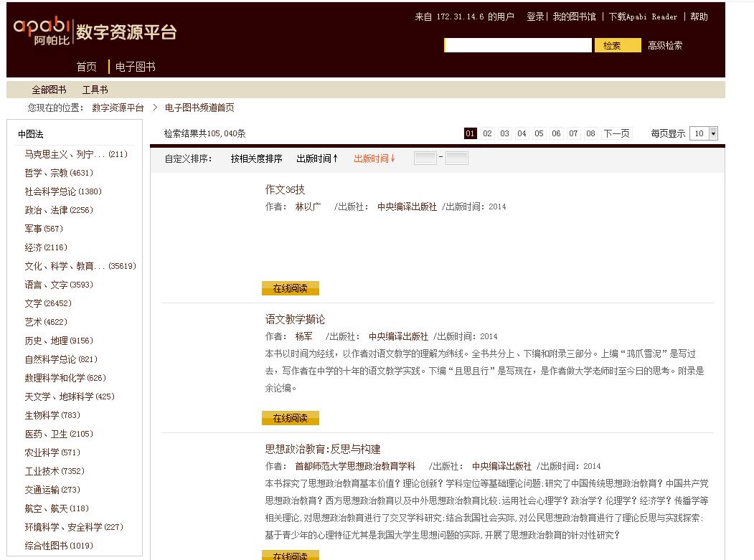Open the 每页显示 results-per-page dropdown
754x560 pixels.
tap(703, 133)
